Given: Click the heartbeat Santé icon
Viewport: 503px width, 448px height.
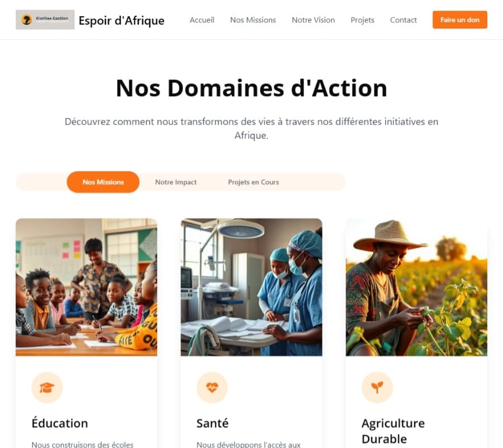Looking at the screenshot, I should click(x=212, y=388).
